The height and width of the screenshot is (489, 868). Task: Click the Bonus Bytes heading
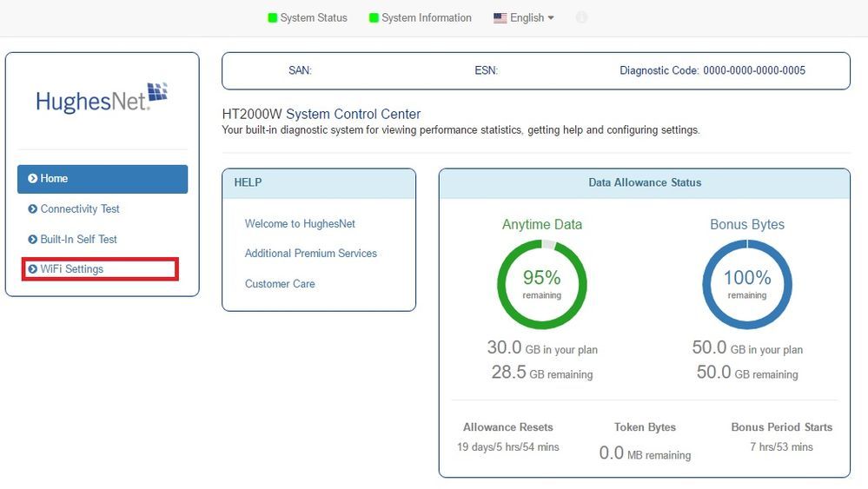point(747,225)
